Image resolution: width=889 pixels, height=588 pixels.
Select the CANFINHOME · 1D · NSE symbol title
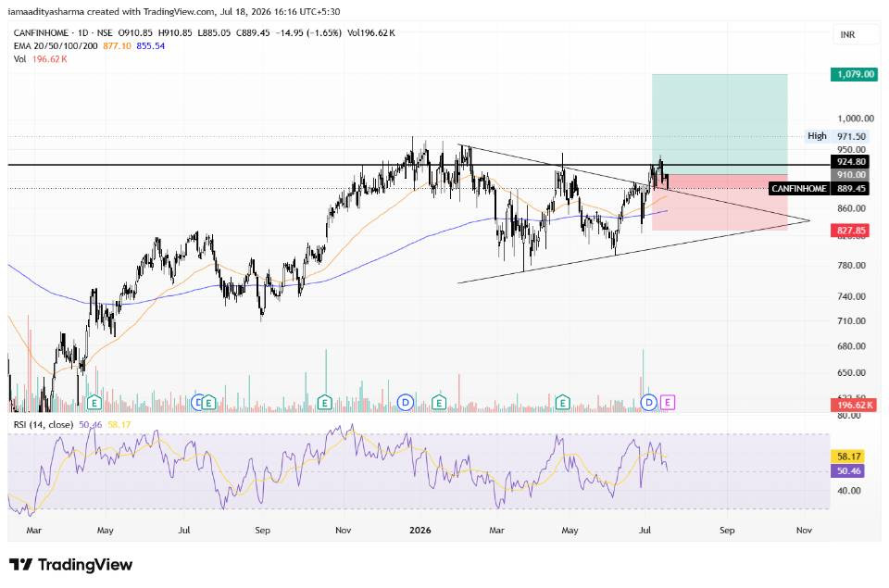63,33
